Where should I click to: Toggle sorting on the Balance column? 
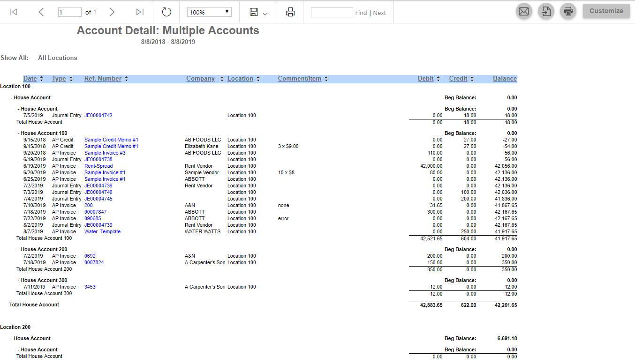click(x=505, y=78)
